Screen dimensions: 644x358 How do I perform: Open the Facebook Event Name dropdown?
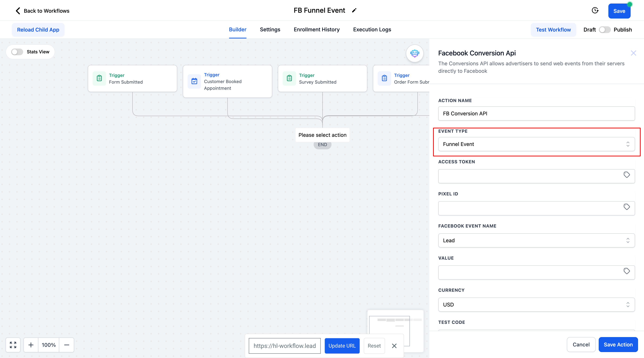click(536, 240)
